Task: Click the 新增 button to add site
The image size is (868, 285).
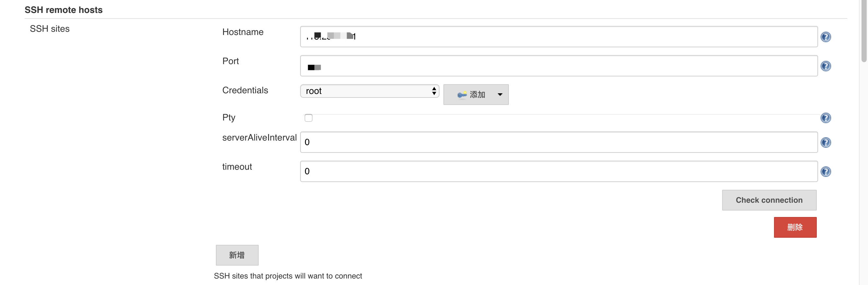Action: pos(237,255)
